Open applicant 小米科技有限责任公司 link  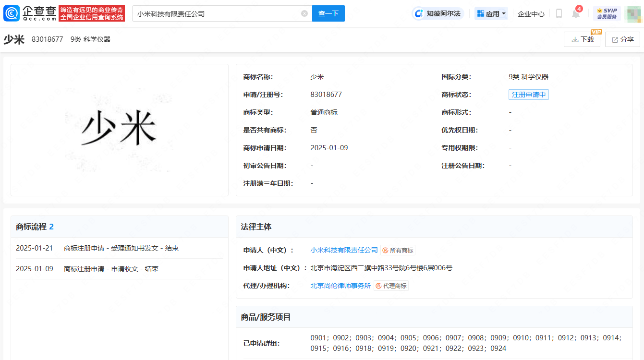point(344,250)
